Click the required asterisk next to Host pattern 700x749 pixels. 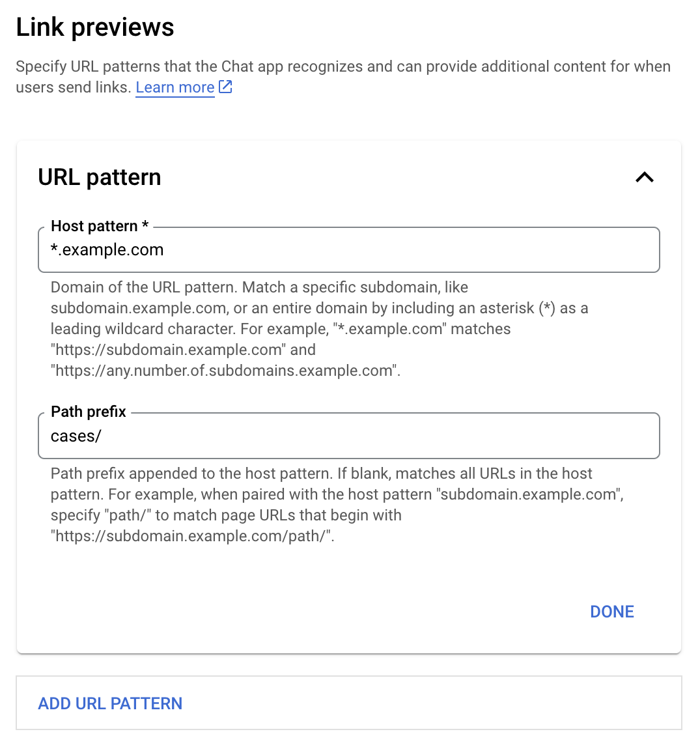pyautogui.click(x=145, y=226)
